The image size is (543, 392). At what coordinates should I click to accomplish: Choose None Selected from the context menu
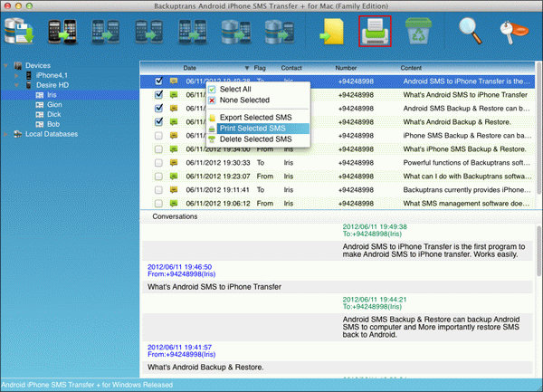pos(258,100)
